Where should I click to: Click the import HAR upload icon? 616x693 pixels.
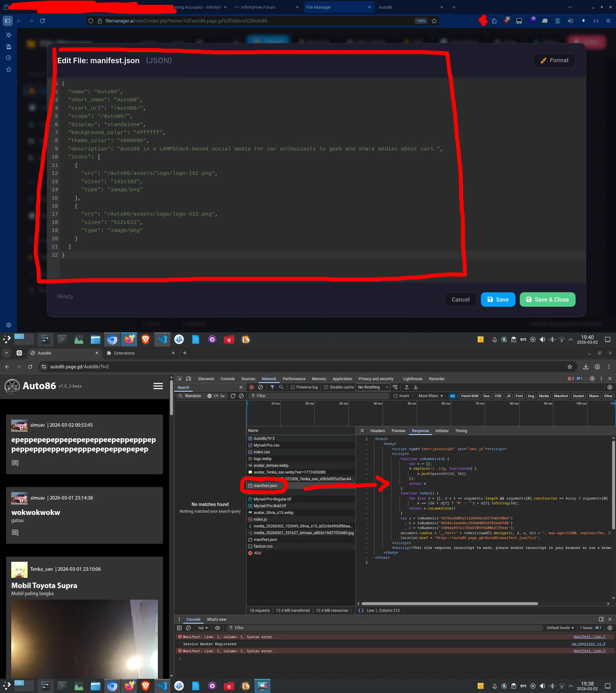[x=406, y=387]
